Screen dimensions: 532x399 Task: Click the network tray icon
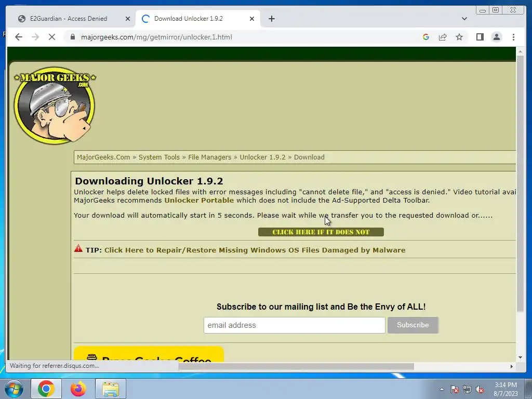click(x=467, y=389)
